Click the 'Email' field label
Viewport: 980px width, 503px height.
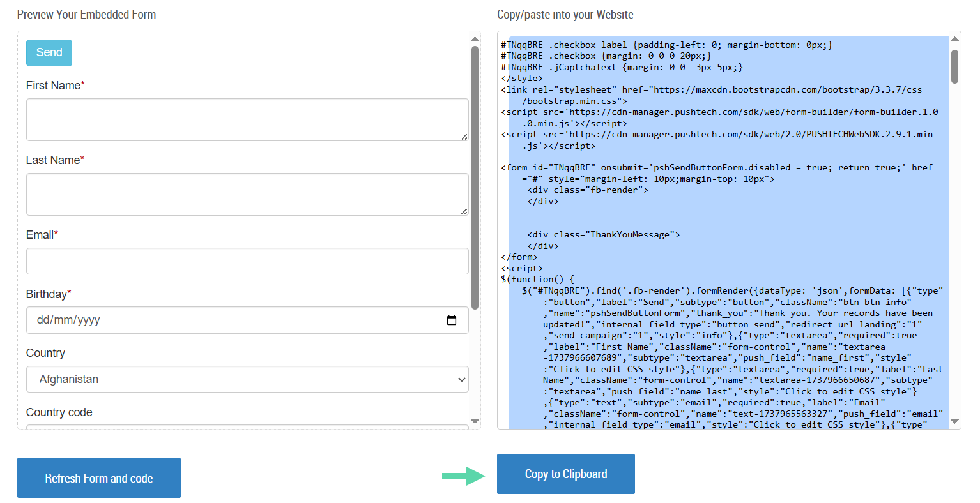(42, 235)
